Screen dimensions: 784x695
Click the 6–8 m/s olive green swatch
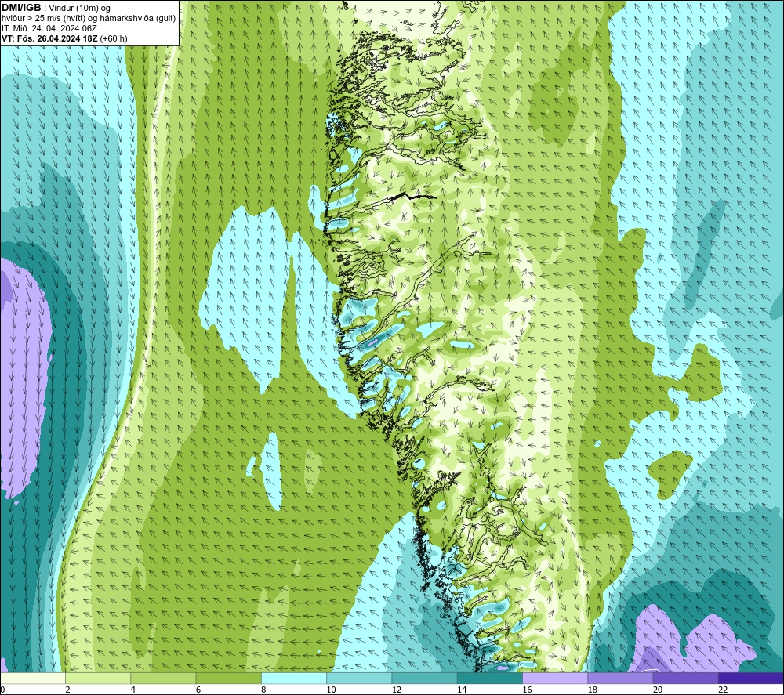[x=228, y=679]
